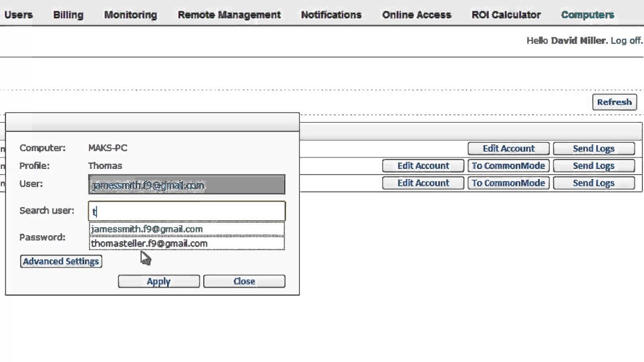Click Edit Account in the first row

tap(509, 148)
